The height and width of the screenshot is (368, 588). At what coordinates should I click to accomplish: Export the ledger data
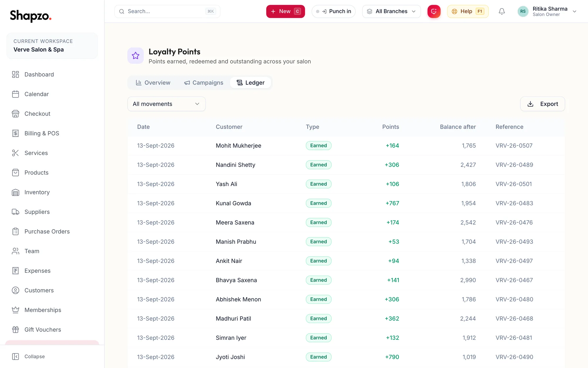tap(542, 104)
